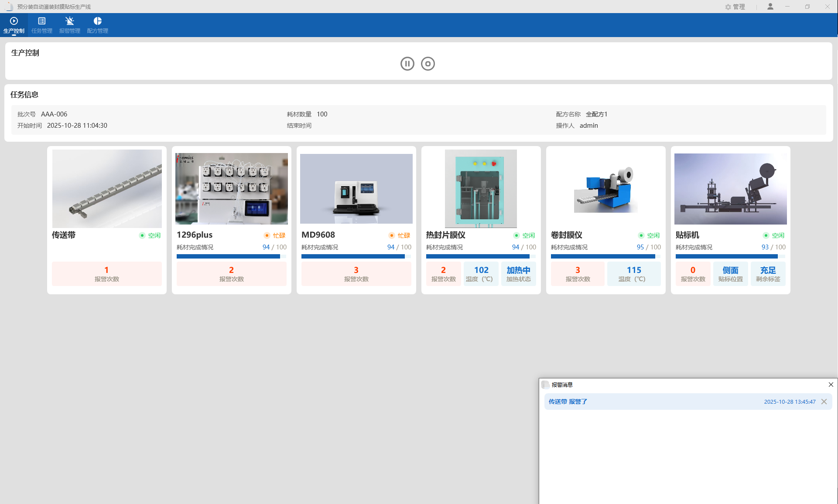Click the 管理 gear settings button

pyautogui.click(x=735, y=7)
